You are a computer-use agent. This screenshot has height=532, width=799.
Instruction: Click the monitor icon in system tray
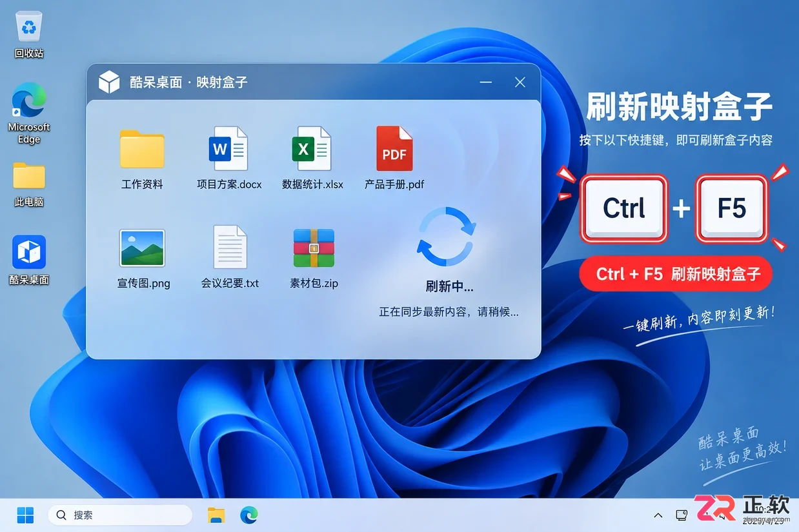click(681, 515)
